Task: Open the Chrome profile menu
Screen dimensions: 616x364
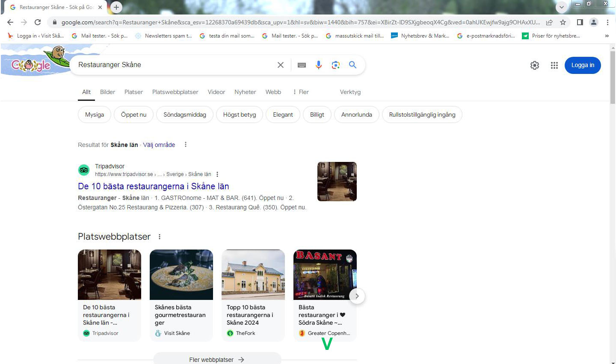Action: click(594, 22)
